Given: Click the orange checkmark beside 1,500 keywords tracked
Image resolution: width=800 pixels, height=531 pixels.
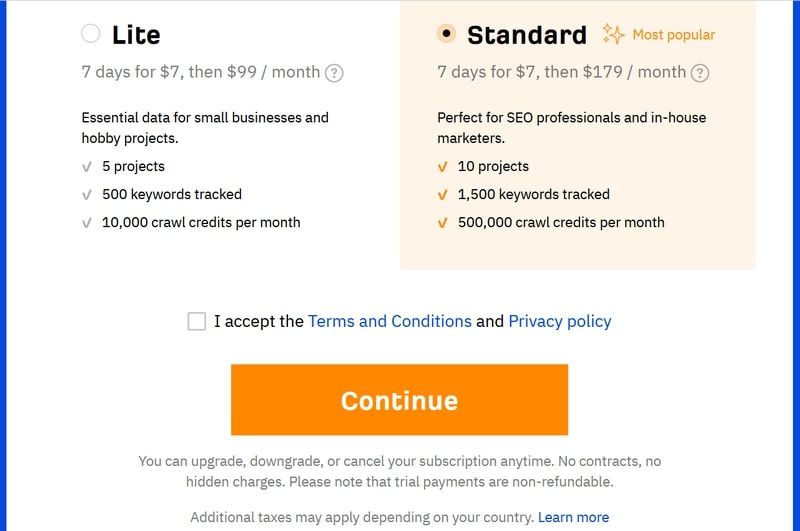Looking at the screenshot, I should coord(442,195).
